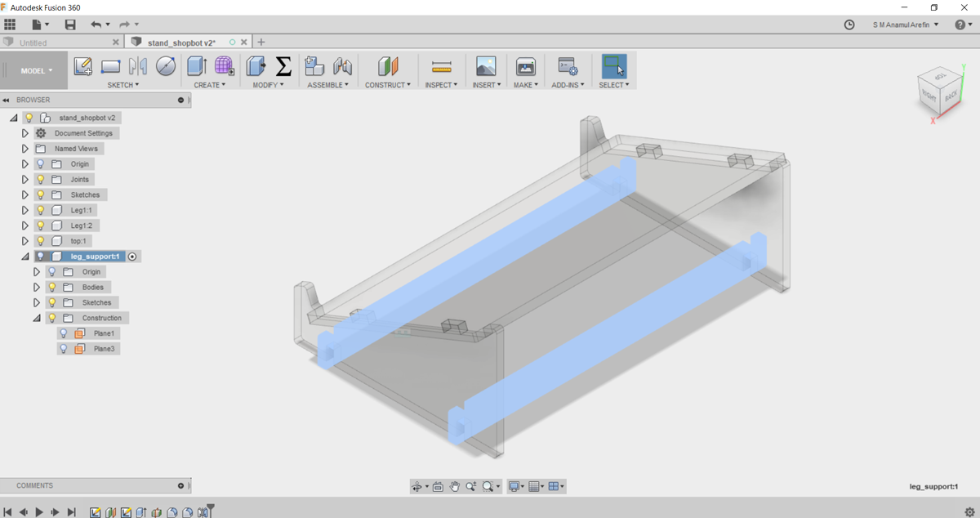Select the Create Sketch tool
Image resolution: width=980 pixels, height=518 pixels.
[x=82, y=66]
